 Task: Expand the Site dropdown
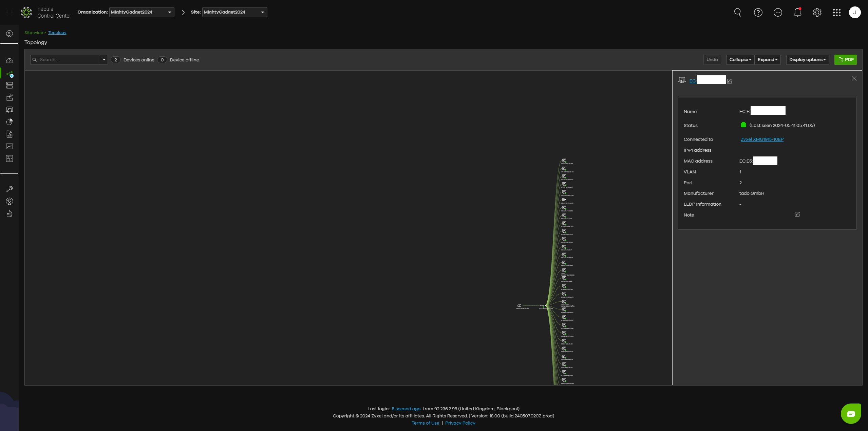click(x=234, y=12)
